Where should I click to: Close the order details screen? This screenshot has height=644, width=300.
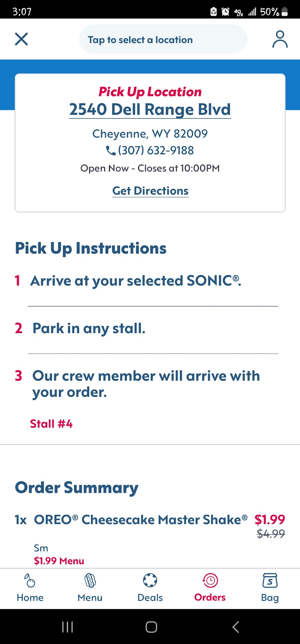(x=21, y=39)
